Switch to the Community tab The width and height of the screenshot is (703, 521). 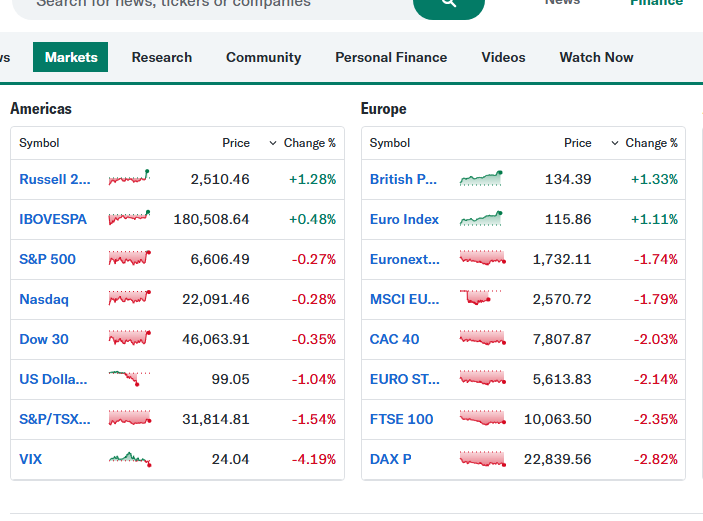[264, 57]
